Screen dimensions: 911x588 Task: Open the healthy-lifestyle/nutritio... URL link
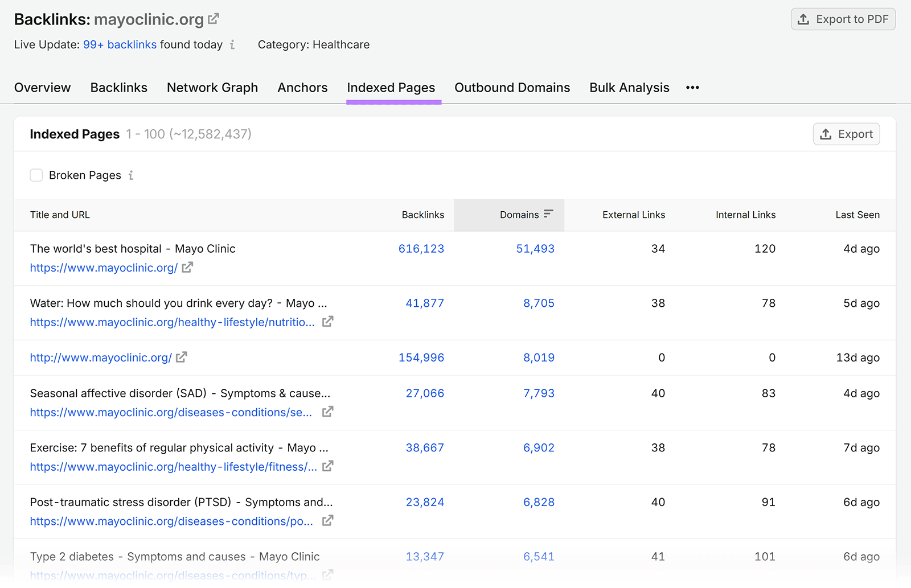(173, 322)
